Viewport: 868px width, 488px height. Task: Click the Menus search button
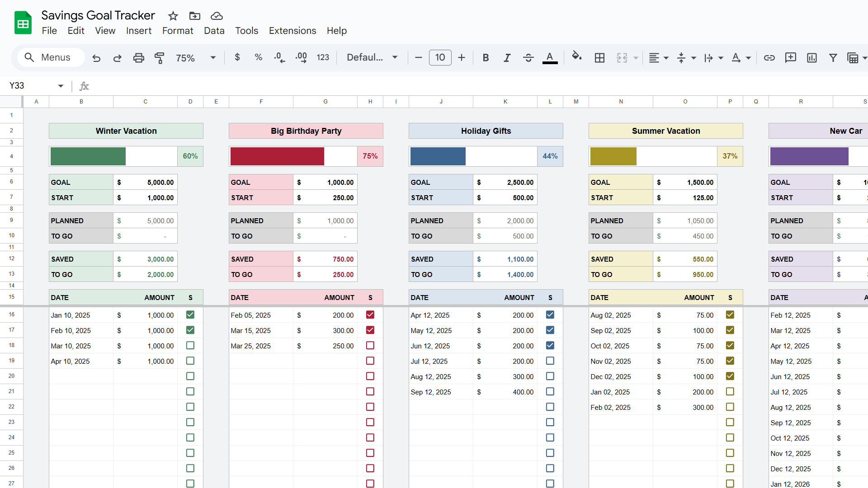pos(50,58)
